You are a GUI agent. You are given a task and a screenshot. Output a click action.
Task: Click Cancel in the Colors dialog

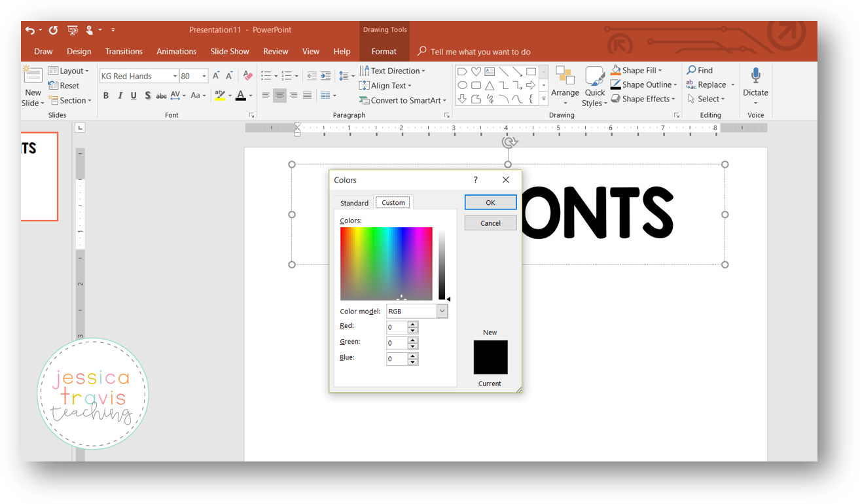click(490, 223)
